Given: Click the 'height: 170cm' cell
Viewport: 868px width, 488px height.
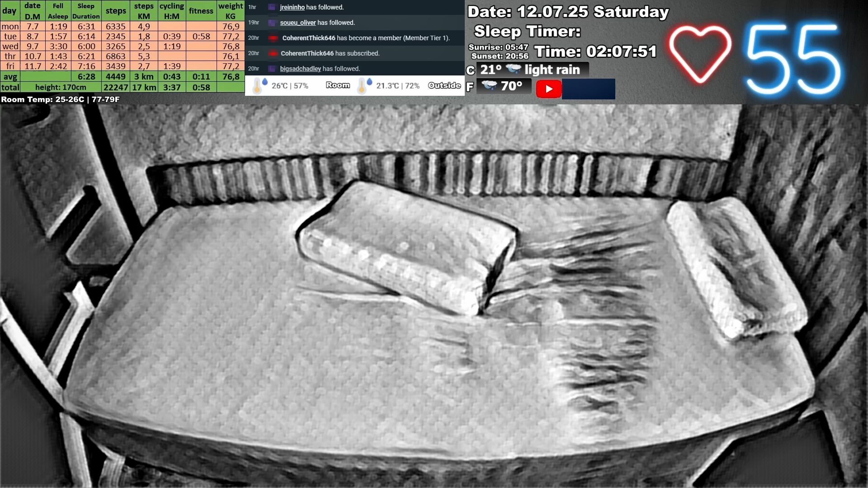Looking at the screenshot, I should tap(61, 87).
